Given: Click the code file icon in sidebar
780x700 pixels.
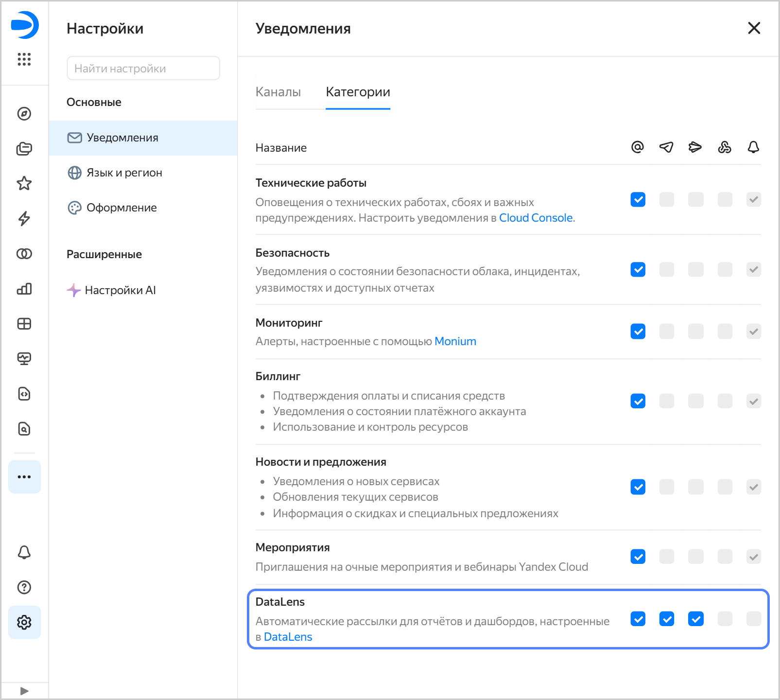Looking at the screenshot, I should click(x=24, y=394).
